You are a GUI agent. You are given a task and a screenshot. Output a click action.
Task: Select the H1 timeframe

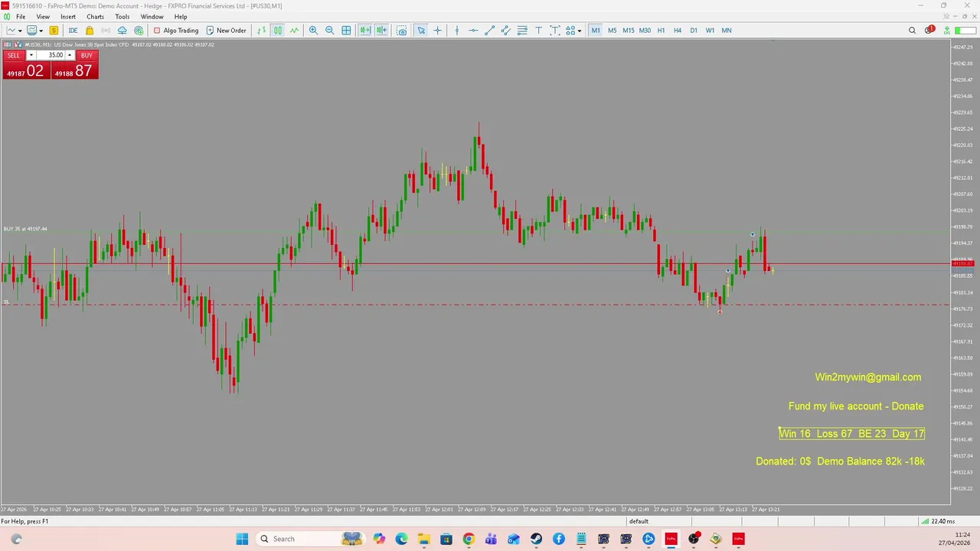661,31
